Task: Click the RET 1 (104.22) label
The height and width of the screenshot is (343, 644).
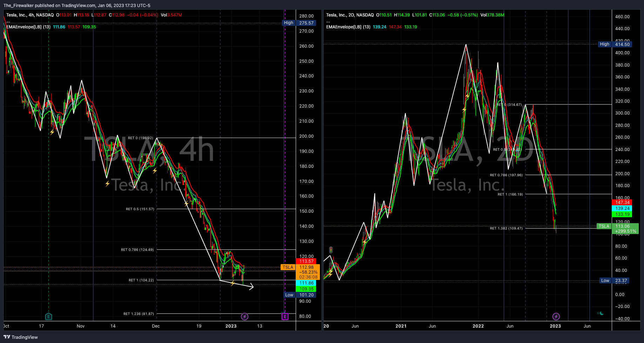Action: (x=141, y=280)
